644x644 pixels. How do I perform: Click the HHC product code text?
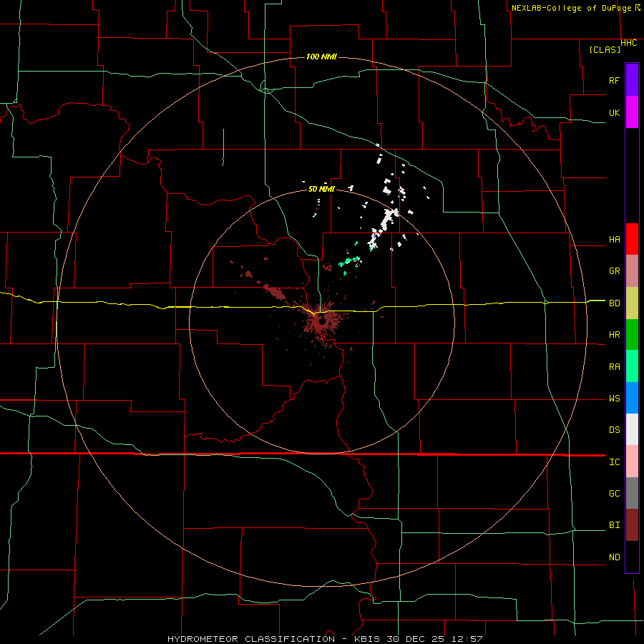point(629,43)
